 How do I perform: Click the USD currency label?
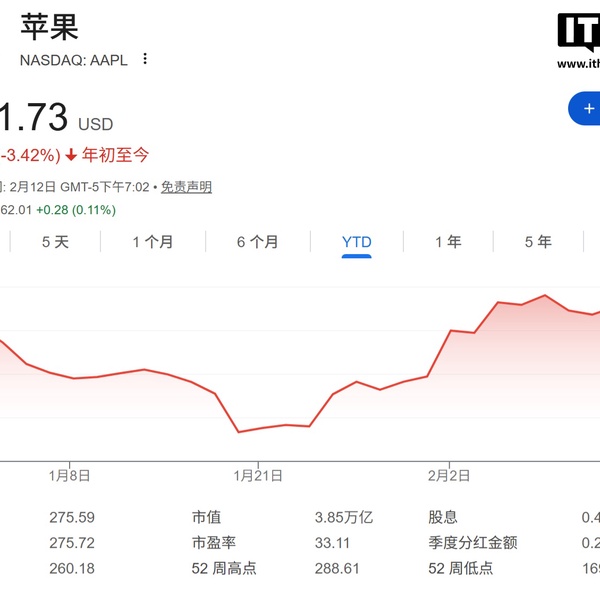(x=96, y=124)
